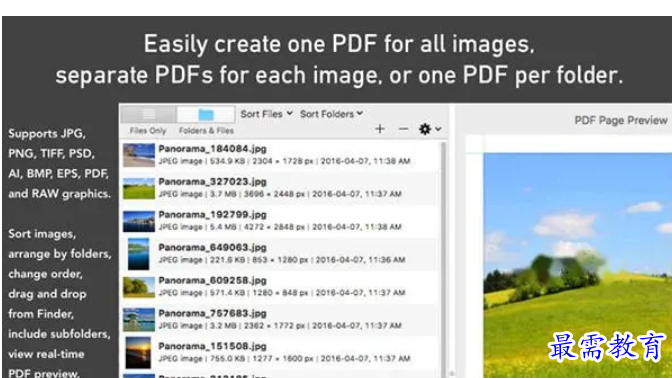Select thumbnail of Panorama_327023.jpg
Viewport: 672px width, 378px height.
click(139, 189)
